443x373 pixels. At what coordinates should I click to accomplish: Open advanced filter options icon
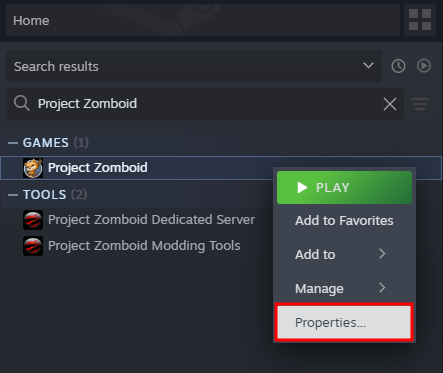(420, 104)
